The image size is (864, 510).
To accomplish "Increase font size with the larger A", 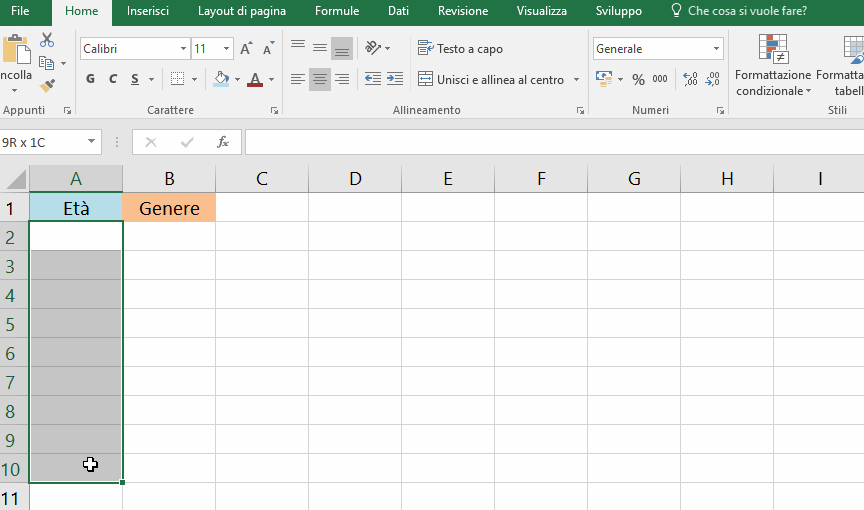I will point(246,48).
